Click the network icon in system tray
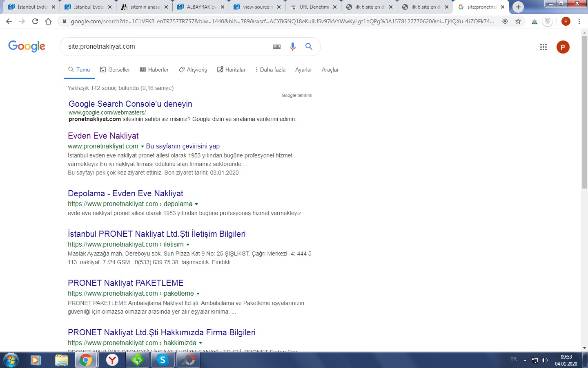The height and width of the screenshot is (368, 588). pyautogui.click(x=535, y=360)
